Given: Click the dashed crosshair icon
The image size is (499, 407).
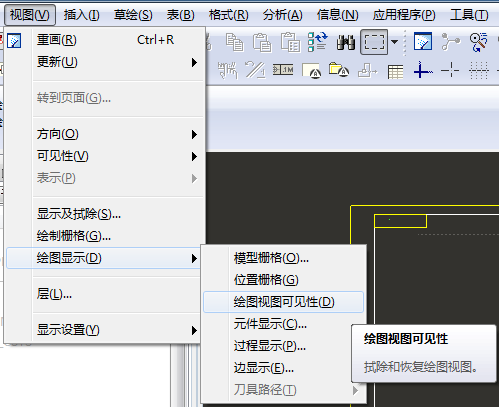Looking at the screenshot, I should [450, 70].
